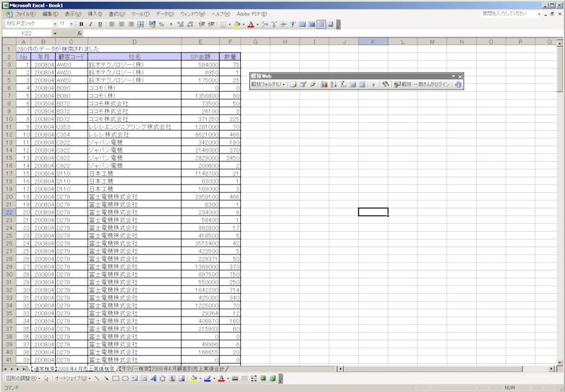This screenshot has height=392, width=565.
Task: Toggle Italic formatting button
Action: click(90, 24)
